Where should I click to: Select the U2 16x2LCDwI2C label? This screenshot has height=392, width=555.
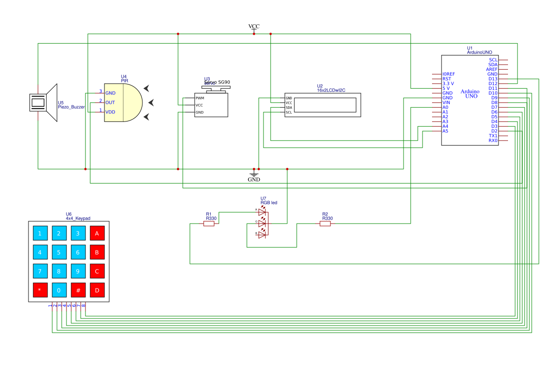pyautogui.click(x=331, y=88)
